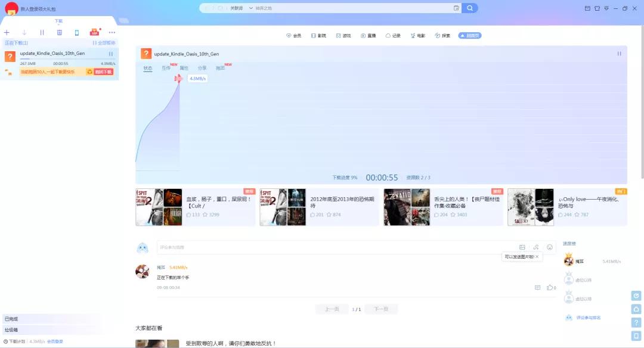The height and width of the screenshot is (348, 644).
Task: Open the 影院 cinema nav item
Action: pyautogui.click(x=318, y=36)
